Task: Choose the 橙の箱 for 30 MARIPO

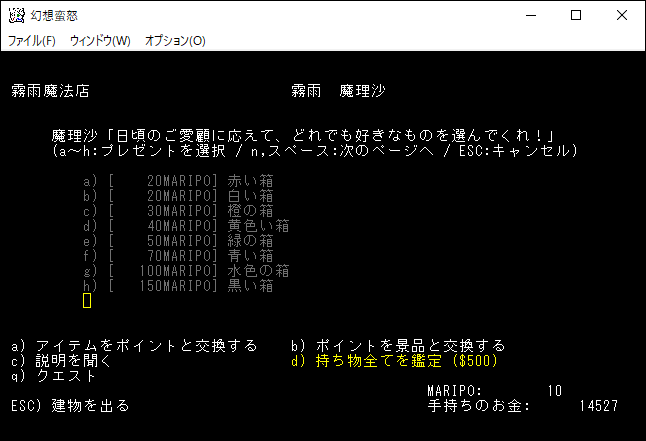Action: (x=180, y=211)
